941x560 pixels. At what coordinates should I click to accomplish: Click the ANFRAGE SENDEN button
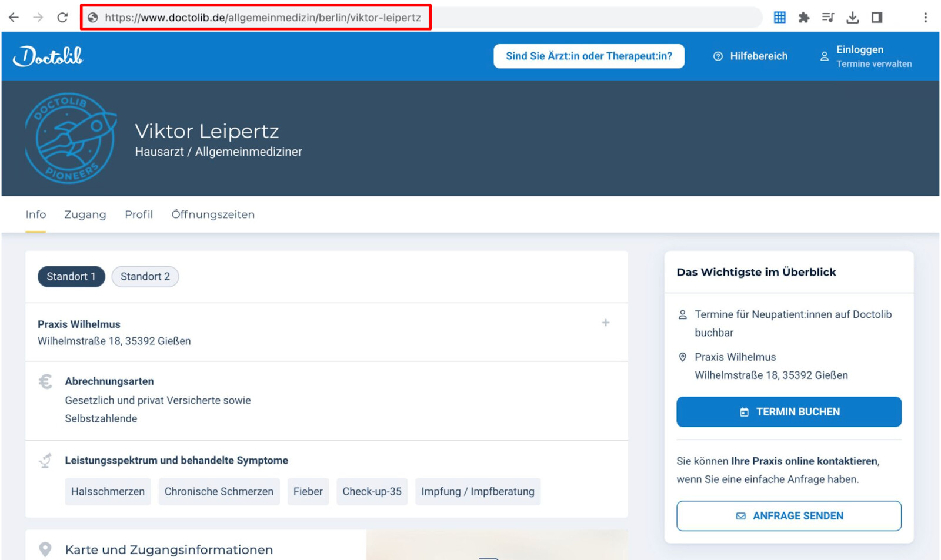789,516
